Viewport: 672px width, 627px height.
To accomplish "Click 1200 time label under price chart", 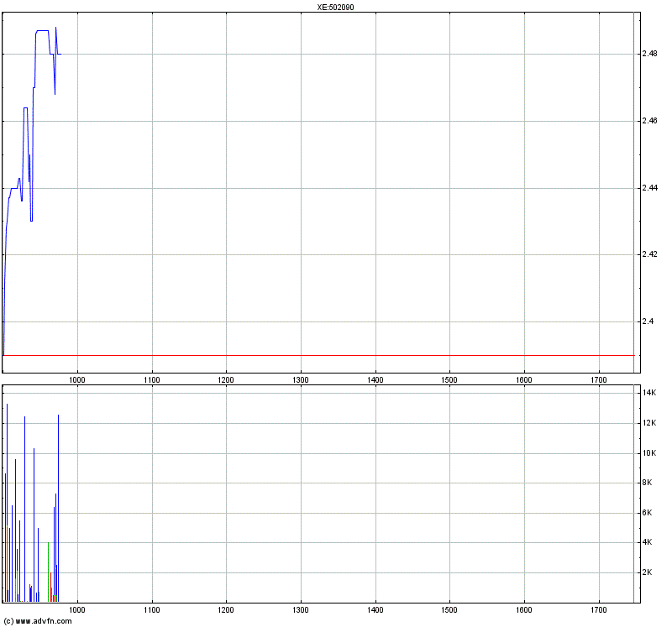I will coord(226,380).
